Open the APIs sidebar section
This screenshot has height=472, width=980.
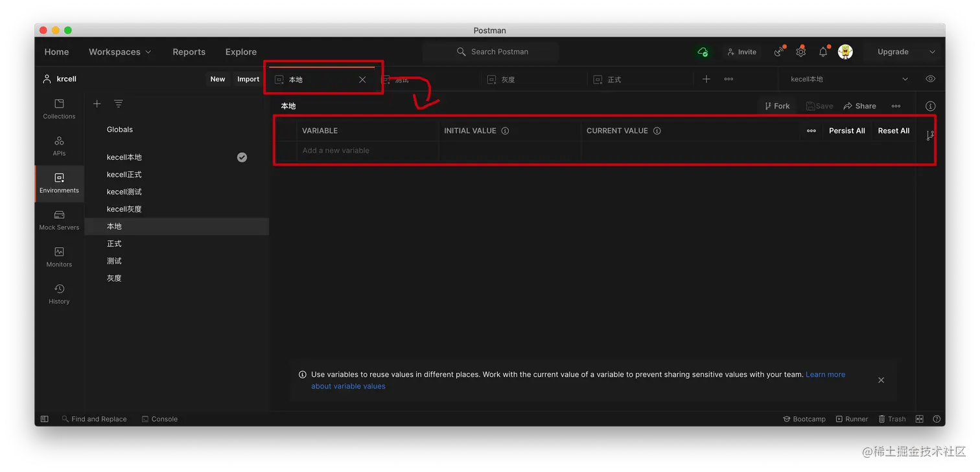point(59,146)
